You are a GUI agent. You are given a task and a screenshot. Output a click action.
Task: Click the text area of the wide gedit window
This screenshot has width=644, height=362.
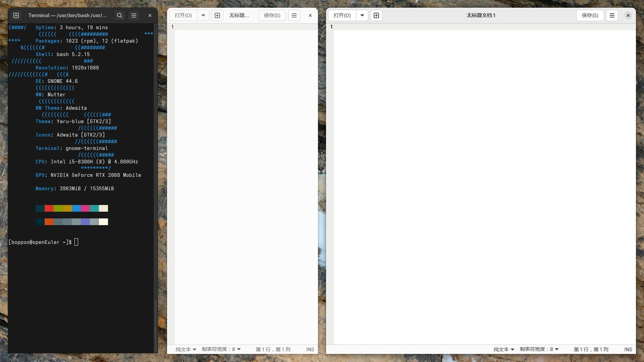coord(485,185)
